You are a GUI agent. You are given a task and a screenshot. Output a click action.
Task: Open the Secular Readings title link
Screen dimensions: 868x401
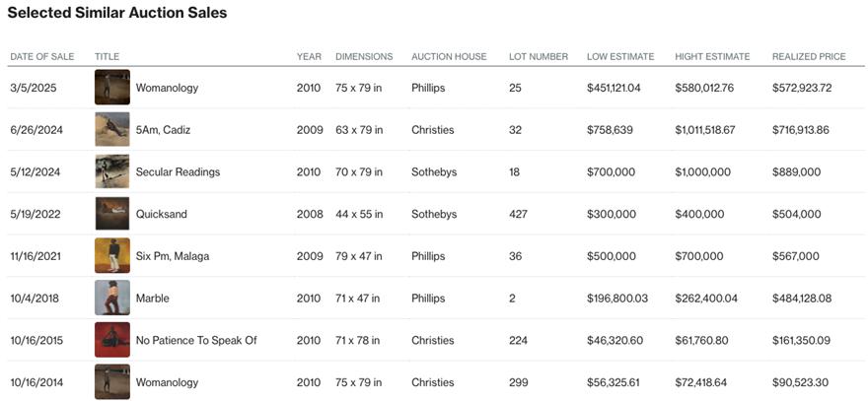pos(178,172)
